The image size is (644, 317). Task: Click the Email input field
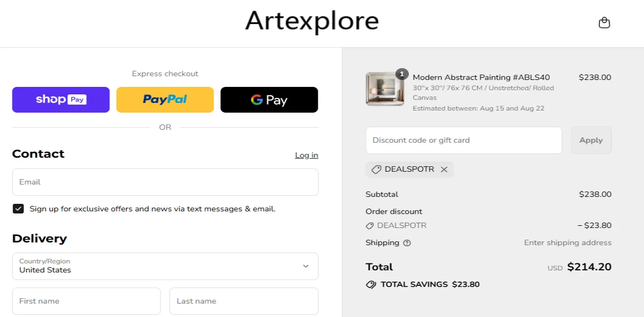coord(165,182)
